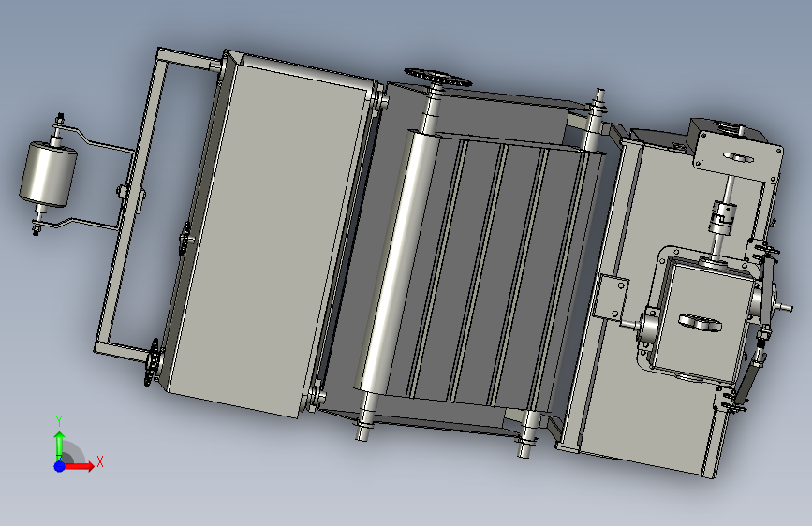Screen dimensions: 812x526
Task: Select the large light gray cover panel
Action: (x=265, y=237)
